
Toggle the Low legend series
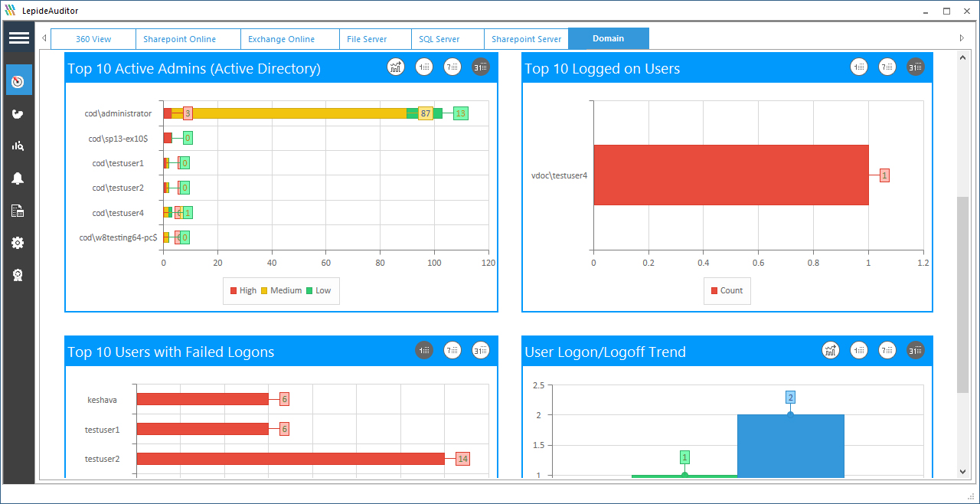[318, 290]
